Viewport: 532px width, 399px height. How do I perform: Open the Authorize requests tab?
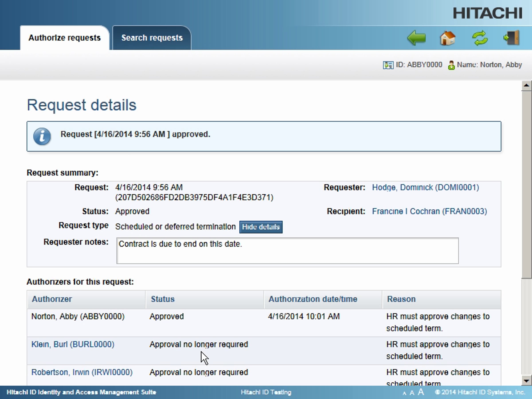[65, 38]
